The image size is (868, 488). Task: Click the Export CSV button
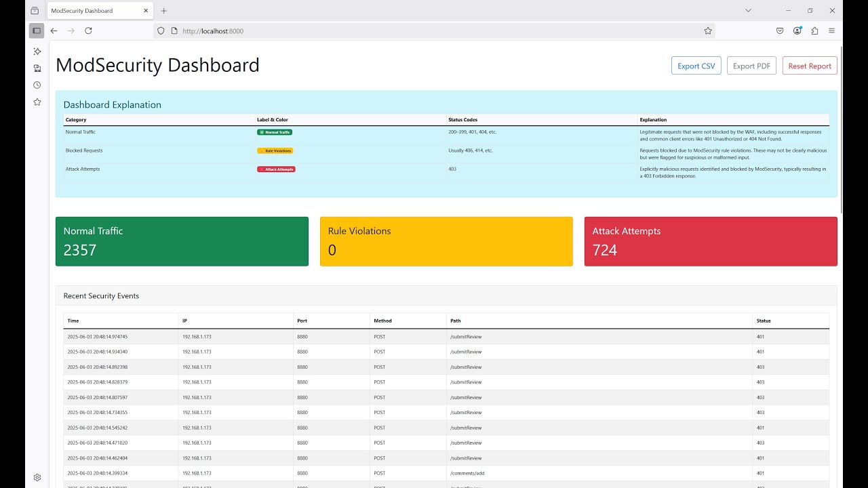pyautogui.click(x=696, y=66)
